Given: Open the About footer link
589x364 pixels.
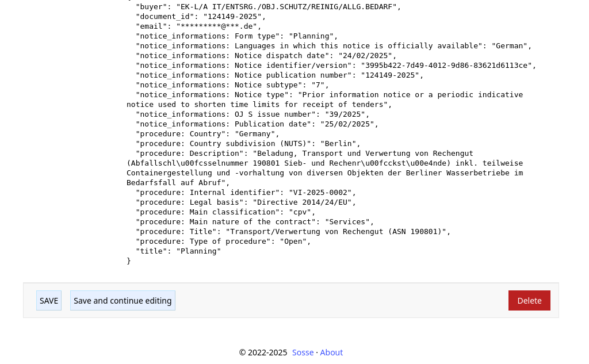Looking at the screenshot, I should click(331, 352).
